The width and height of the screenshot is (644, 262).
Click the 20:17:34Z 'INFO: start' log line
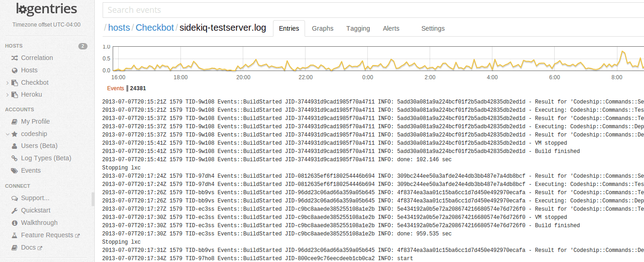coord(257,258)
